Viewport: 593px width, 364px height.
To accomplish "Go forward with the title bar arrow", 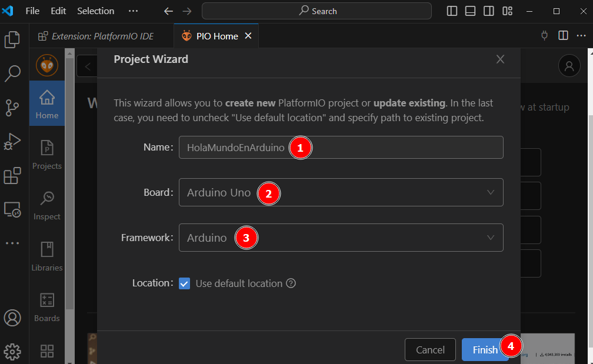I will [x=187, y=11].
